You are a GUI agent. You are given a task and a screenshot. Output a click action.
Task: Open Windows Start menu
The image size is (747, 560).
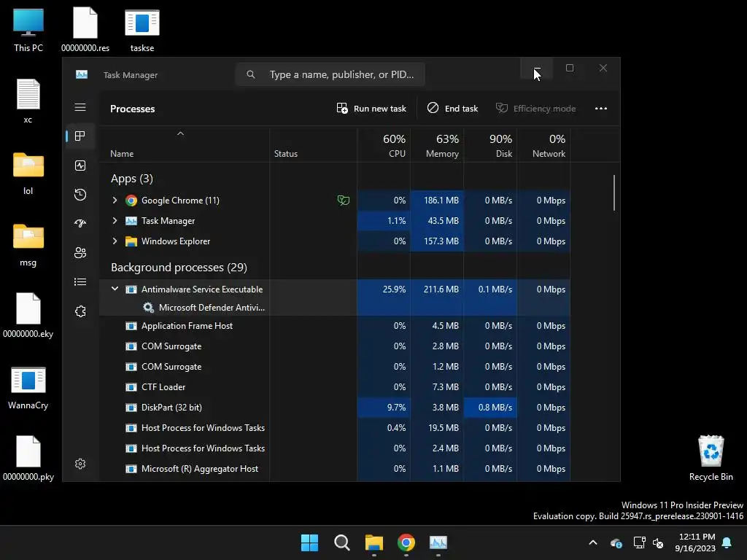coord(309,542)
